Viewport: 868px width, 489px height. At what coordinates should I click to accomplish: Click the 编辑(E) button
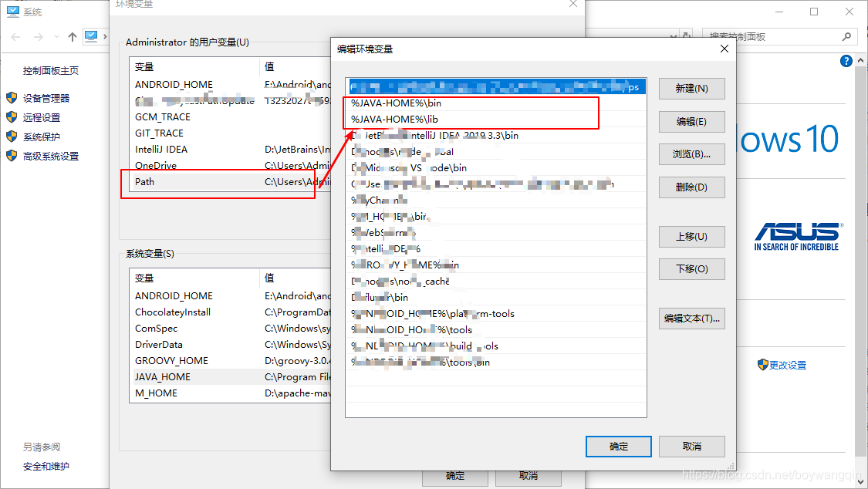point(691,121)
